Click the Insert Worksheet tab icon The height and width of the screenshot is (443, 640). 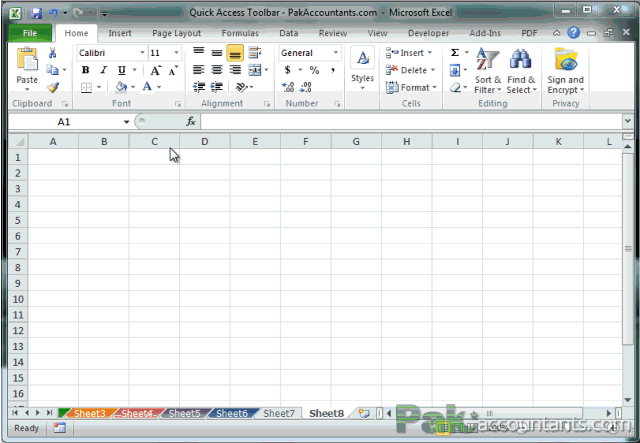pyautogui.click(x=363, y=413)
